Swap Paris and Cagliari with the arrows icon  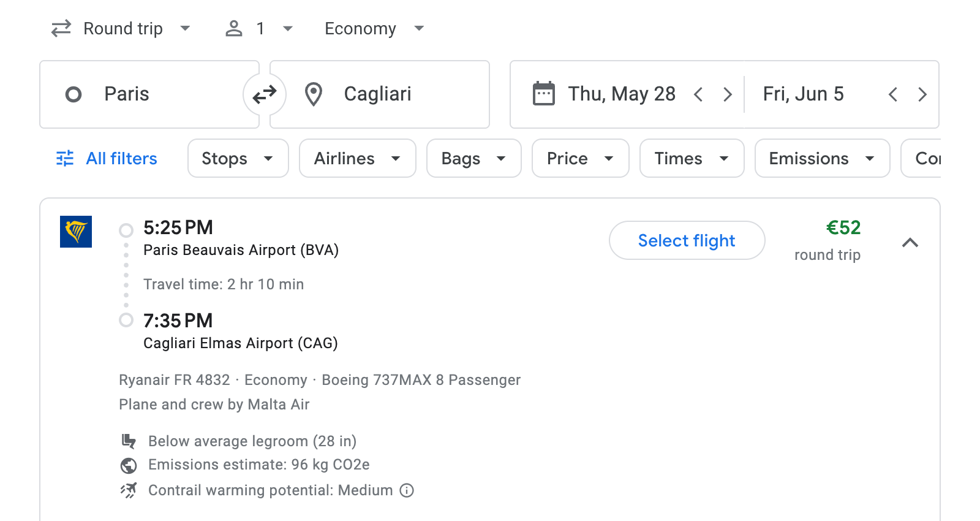(x=264, y=94)
